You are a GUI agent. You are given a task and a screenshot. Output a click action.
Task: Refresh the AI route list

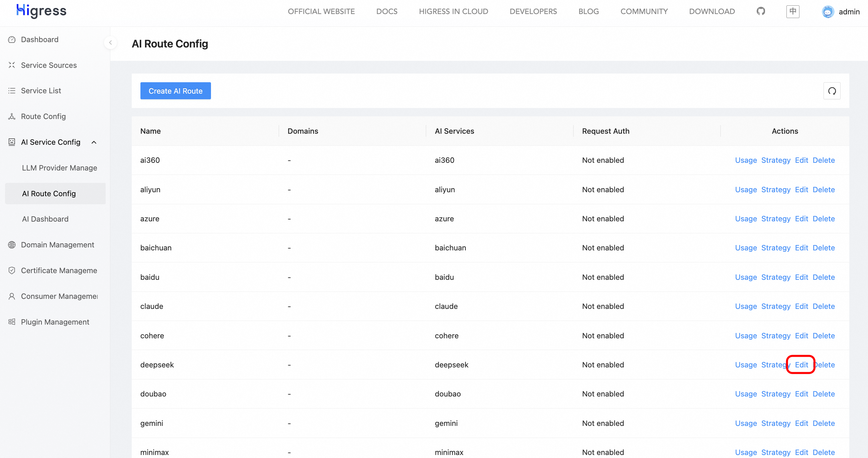pos(832,91)
